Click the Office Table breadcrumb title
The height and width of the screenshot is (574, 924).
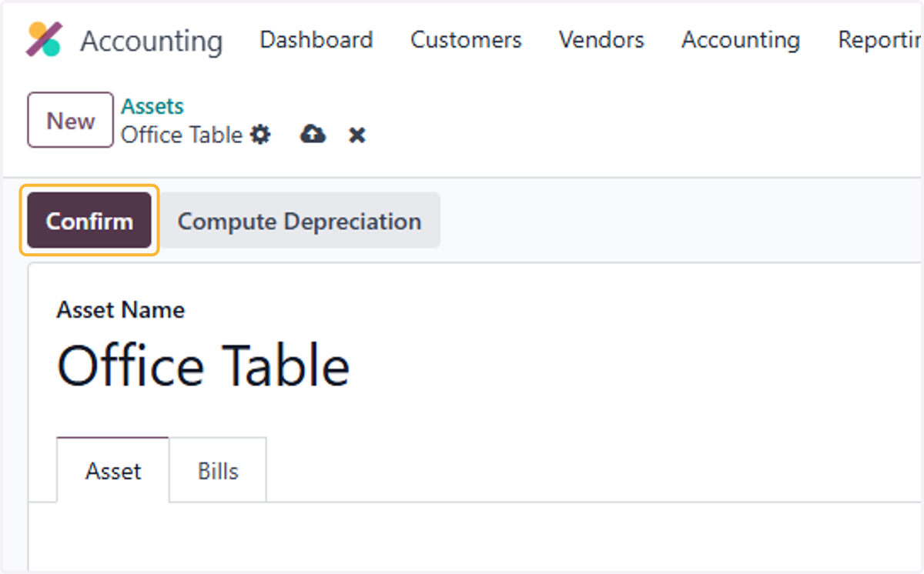click(182, 135)
